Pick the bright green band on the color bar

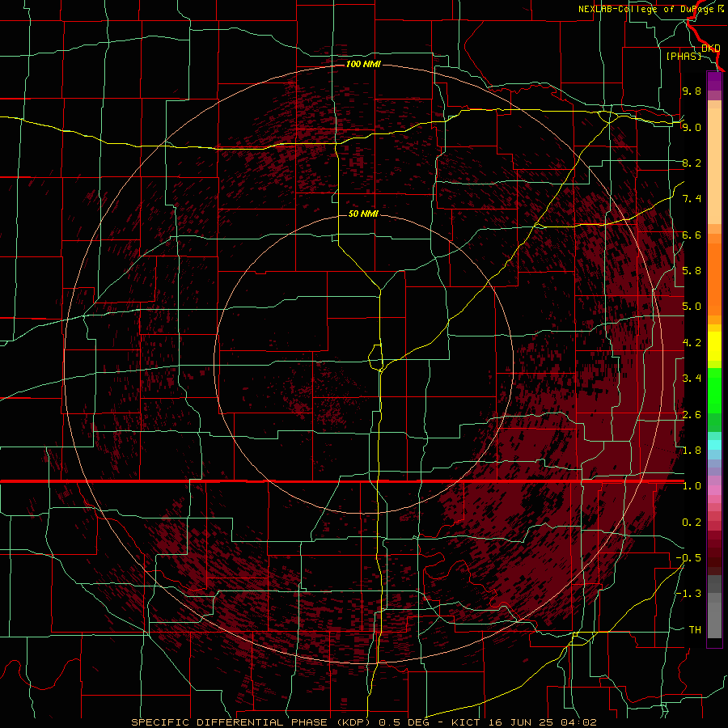714,390
